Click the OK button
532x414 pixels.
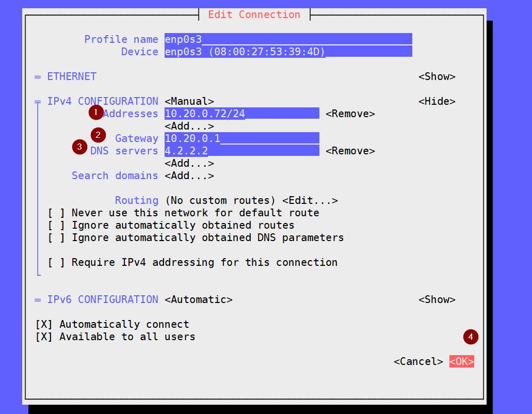461,361
